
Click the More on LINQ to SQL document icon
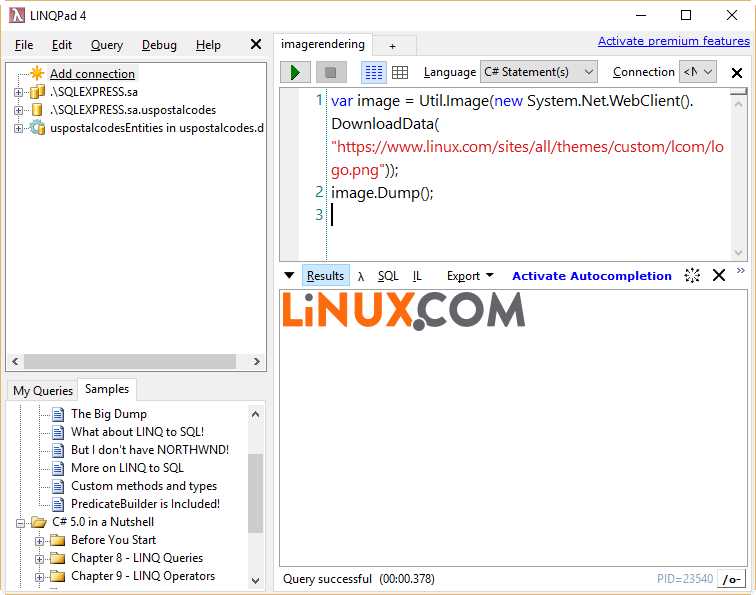(58, 468)
